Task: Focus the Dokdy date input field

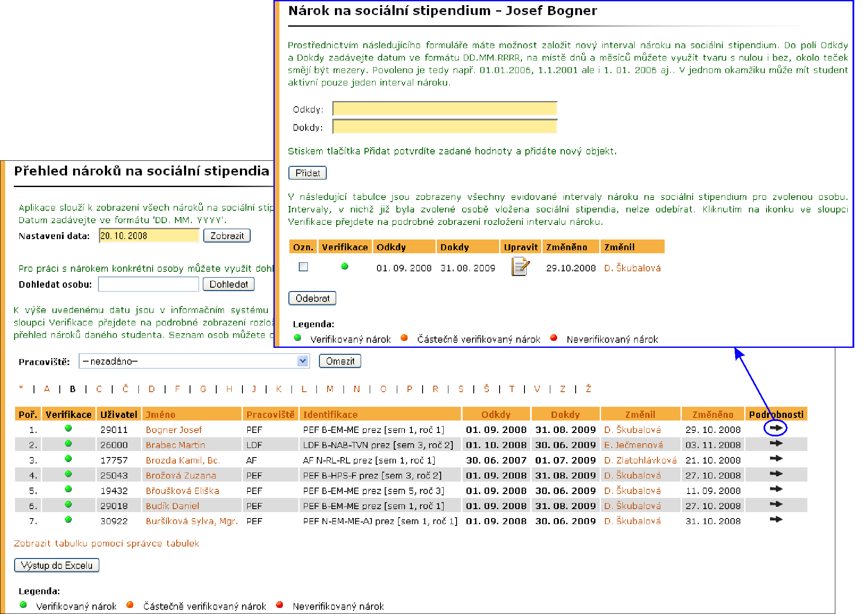Action: (x=445, y=127)
